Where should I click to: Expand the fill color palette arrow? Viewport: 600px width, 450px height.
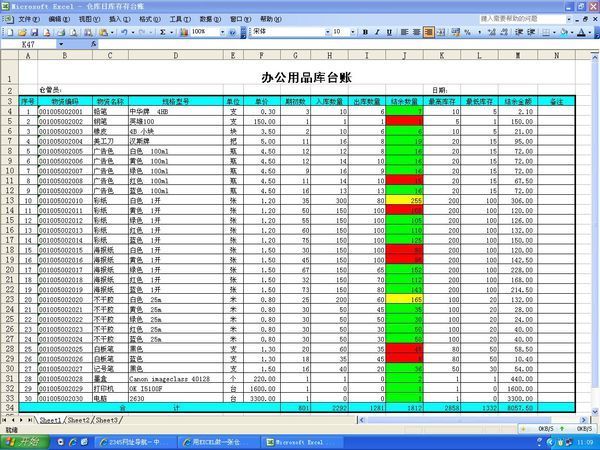572,32
